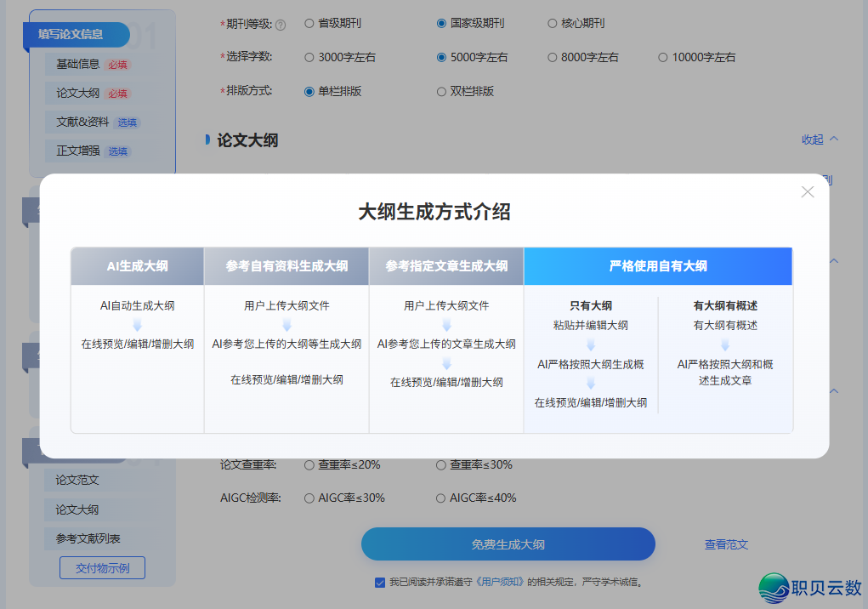Select the AI生成大纲 column header

coord(137,266)
